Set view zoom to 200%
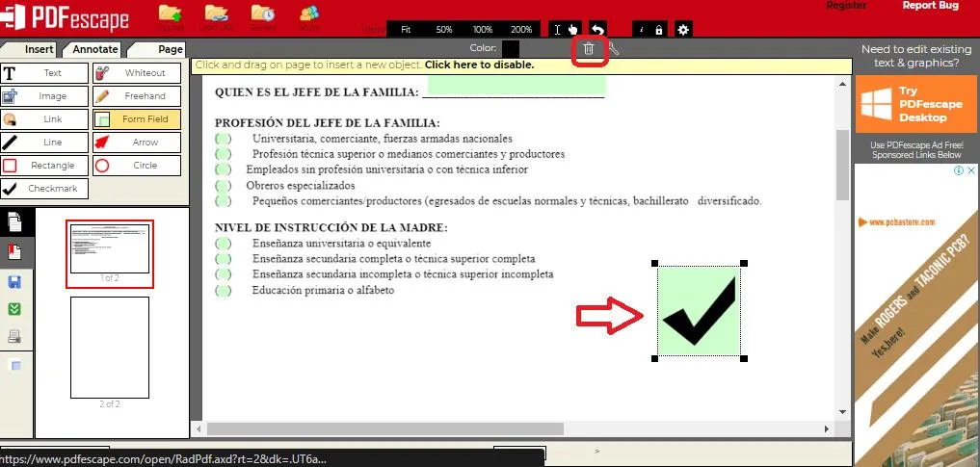The width and height of the screenshot is (980, 467). click(521, 29)
